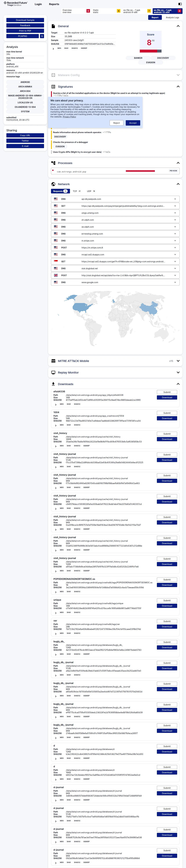Screen dimensions: 186x868
Task: Switch to the Analysis Logs tab
Action: tap(172, 18)
